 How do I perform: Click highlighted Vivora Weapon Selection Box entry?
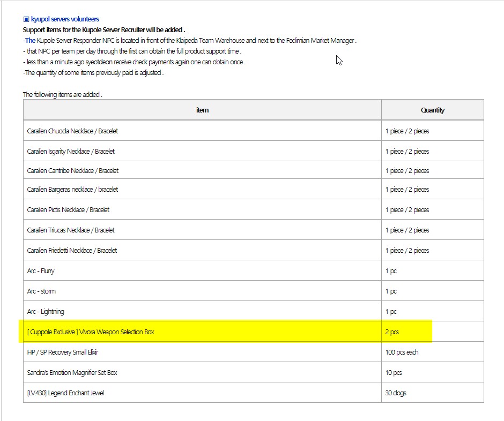[x=91, y=332]
